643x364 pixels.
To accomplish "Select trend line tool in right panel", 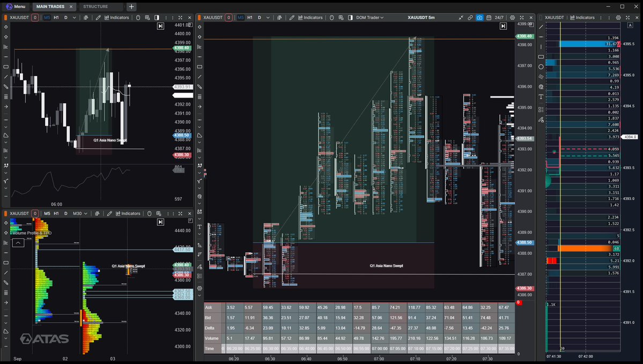I will [541, 27].
